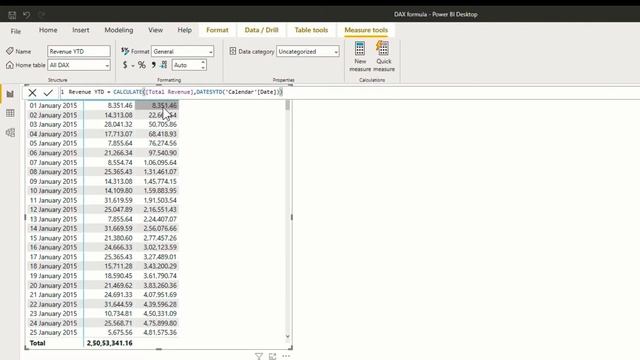
Task: Cancel the formula with the X icon
Action: click(x=32, y=93)
